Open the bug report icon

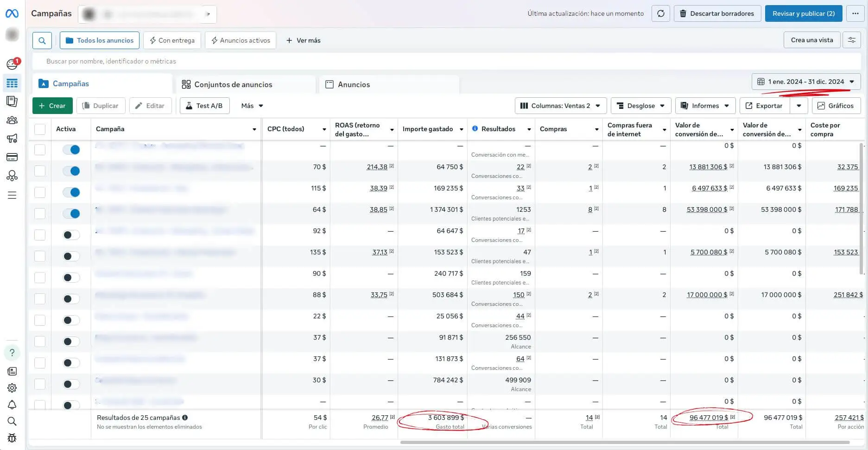[x=12, y=438]
